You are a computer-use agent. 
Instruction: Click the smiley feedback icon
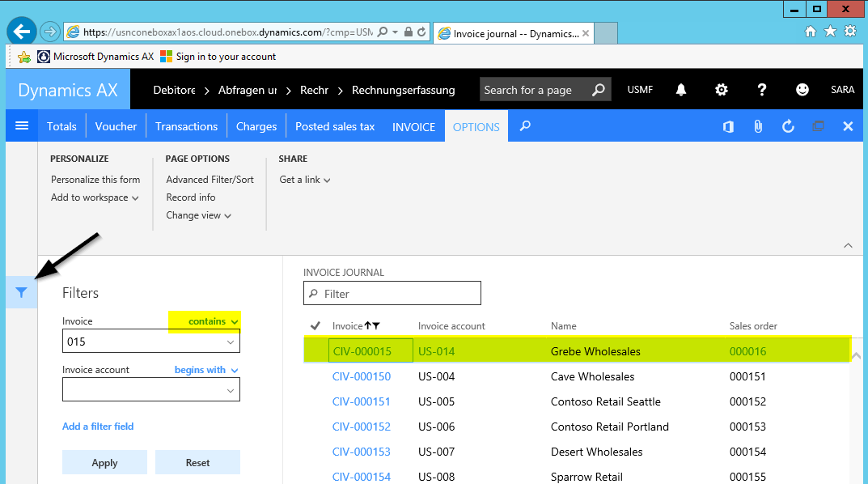pyautogui.click(x=802, y=90)
